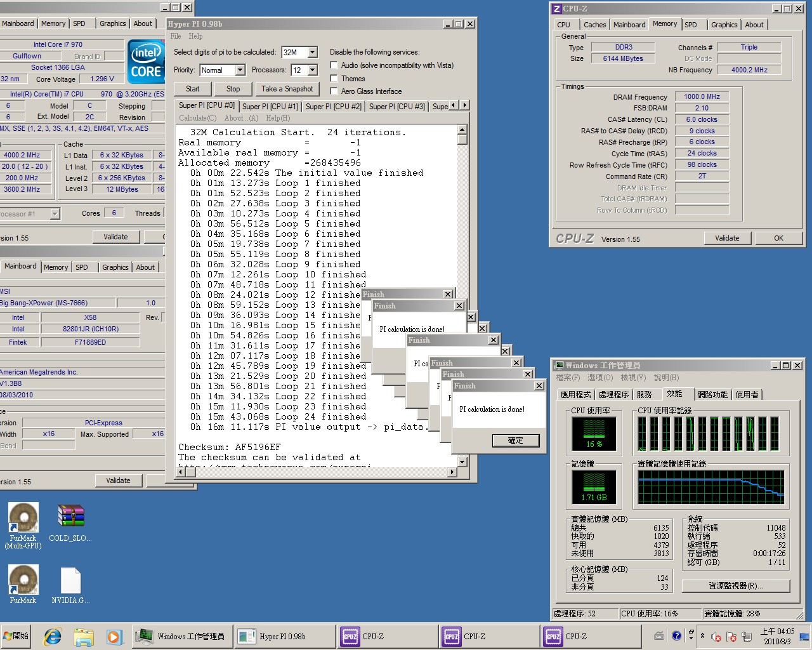Open the FurMark desktop shortcut

tap(23, 584)
